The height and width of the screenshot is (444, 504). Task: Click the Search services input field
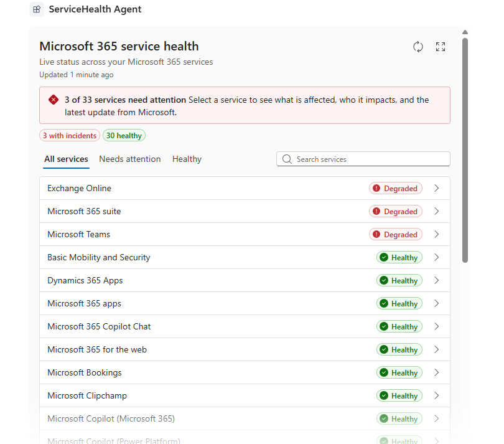point(363,159)
